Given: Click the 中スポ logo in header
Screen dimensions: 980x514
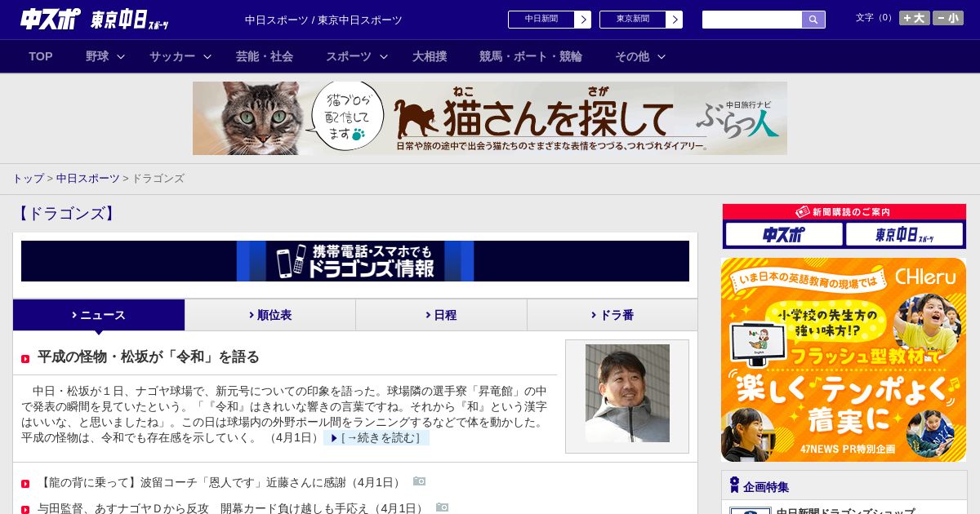Looking at the screenshot, I should point(51,19).
